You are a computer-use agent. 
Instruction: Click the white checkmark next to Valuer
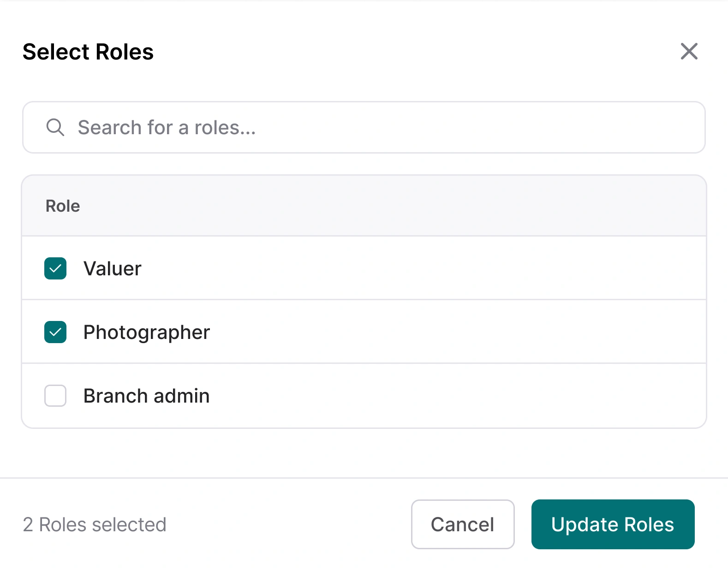55,268
